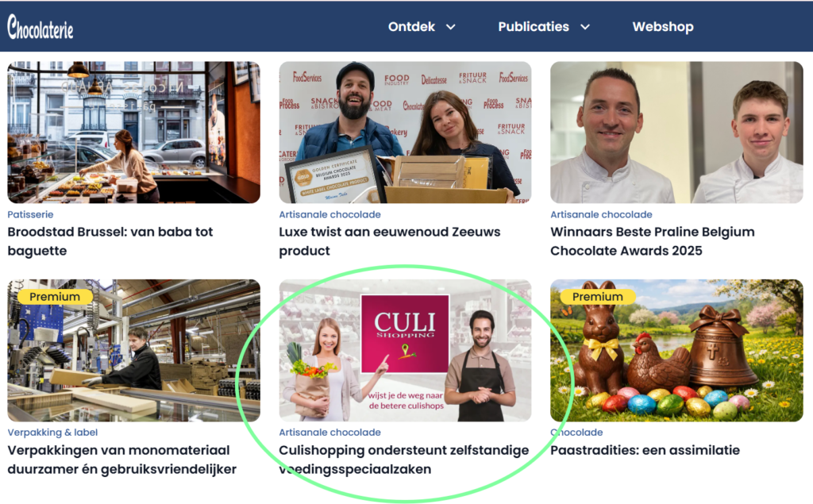813x504 pixels.
Task: Click Premium badge on the packaging factory image
Action: [55, 297]
